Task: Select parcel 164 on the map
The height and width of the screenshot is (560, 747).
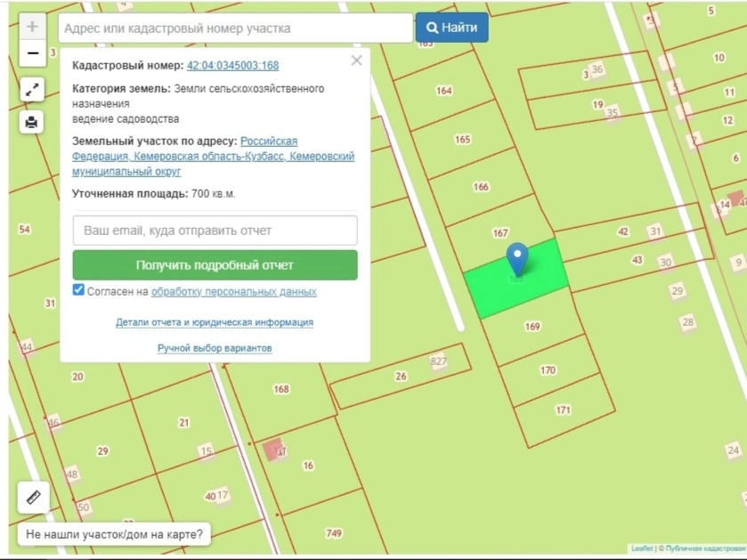Action: 444,91
